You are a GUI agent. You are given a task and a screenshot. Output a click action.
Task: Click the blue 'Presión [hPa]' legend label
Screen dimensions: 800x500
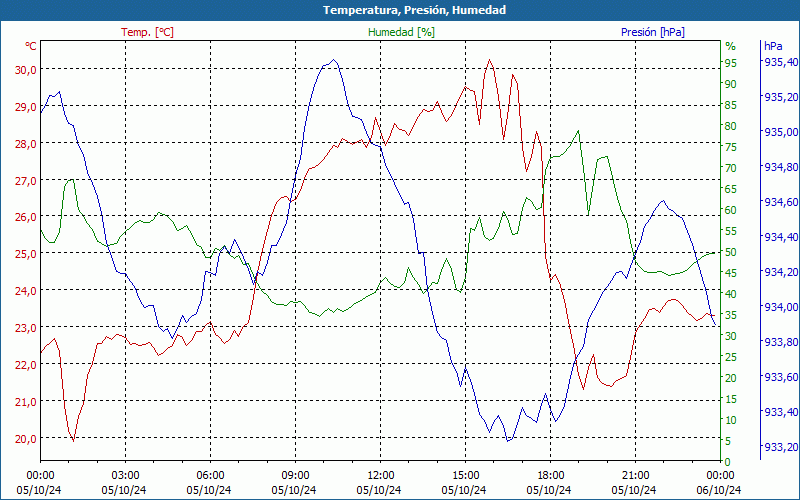(653, 32)
